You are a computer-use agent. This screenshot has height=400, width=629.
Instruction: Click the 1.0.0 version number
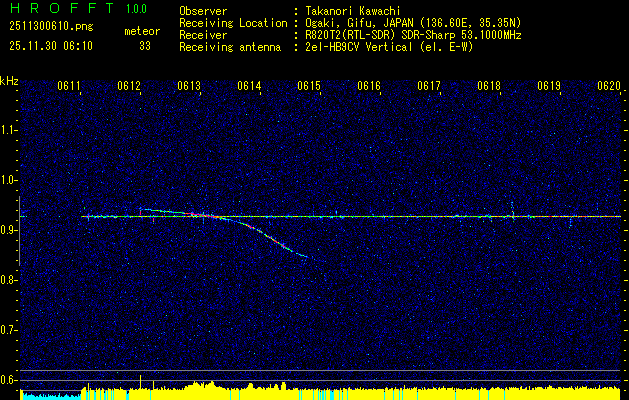tap(138, 9)
